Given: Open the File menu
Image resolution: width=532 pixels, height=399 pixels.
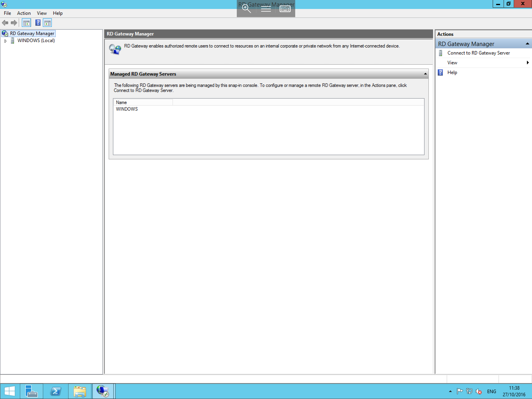Looking at the screenshot, I should [7, 13].
